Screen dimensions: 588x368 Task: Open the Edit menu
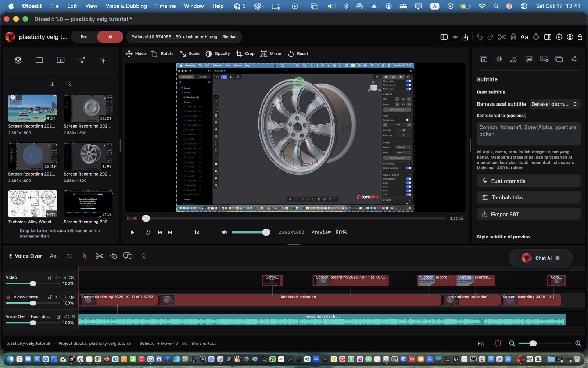point(72,6)
